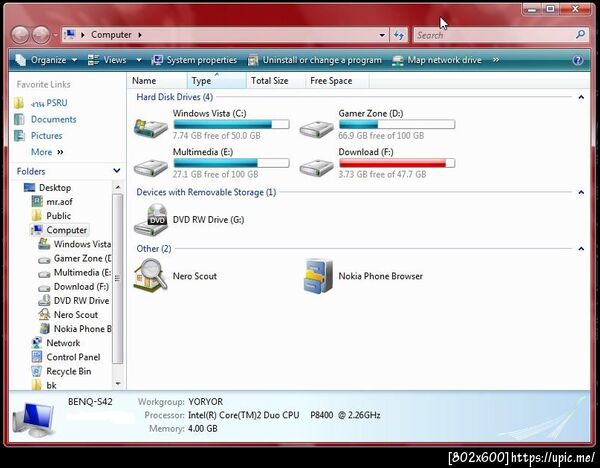Click System properties in the toolbar
Screen dimensions: 600x468
pyautogui.click(x=194, y=60)
